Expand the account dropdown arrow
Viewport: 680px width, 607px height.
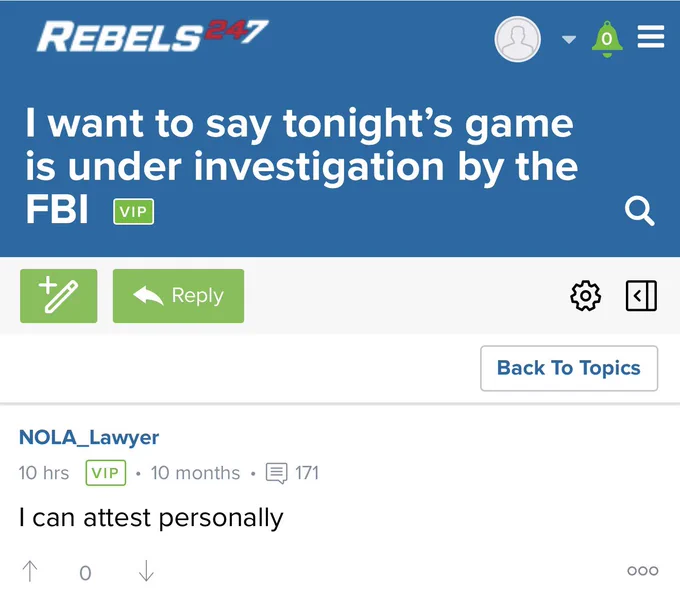click(569, 40)
